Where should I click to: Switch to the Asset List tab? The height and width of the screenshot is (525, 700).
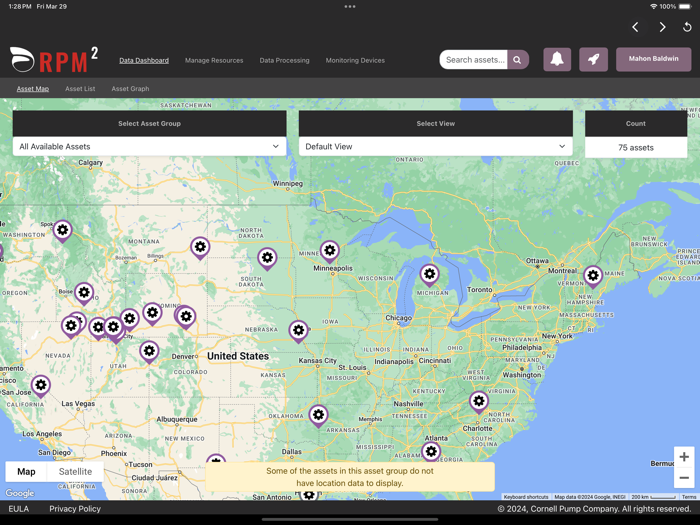tap(80, 89)
